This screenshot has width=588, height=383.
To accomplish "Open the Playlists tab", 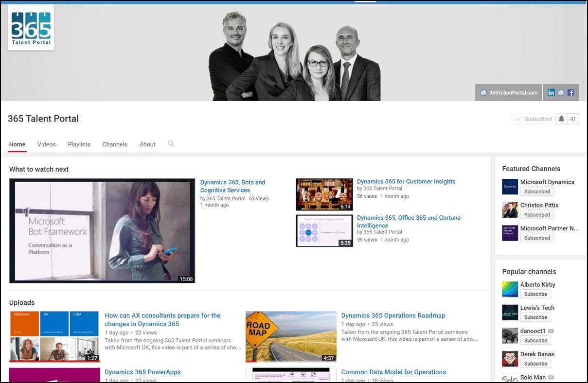I will click(x=79, y=144).
